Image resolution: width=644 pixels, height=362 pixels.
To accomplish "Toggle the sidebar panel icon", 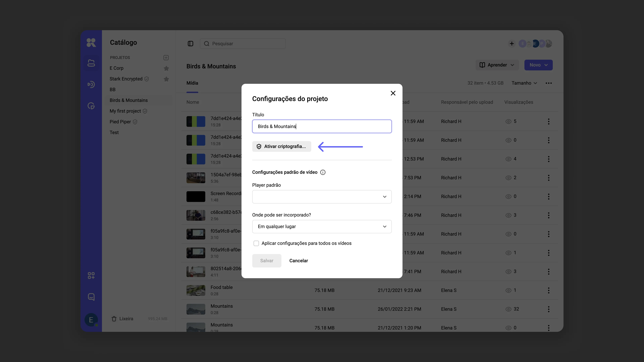I will 191,44.
